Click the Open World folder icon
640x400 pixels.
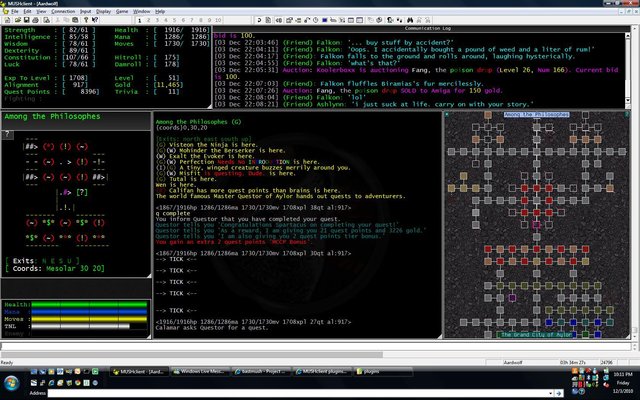click(x=18, y=20)
